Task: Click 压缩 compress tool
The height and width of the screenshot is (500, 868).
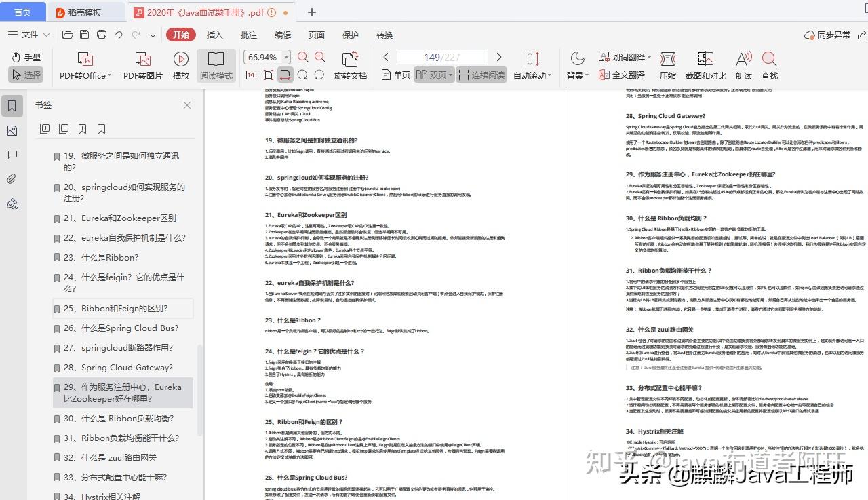Action: tap(668, 66)
